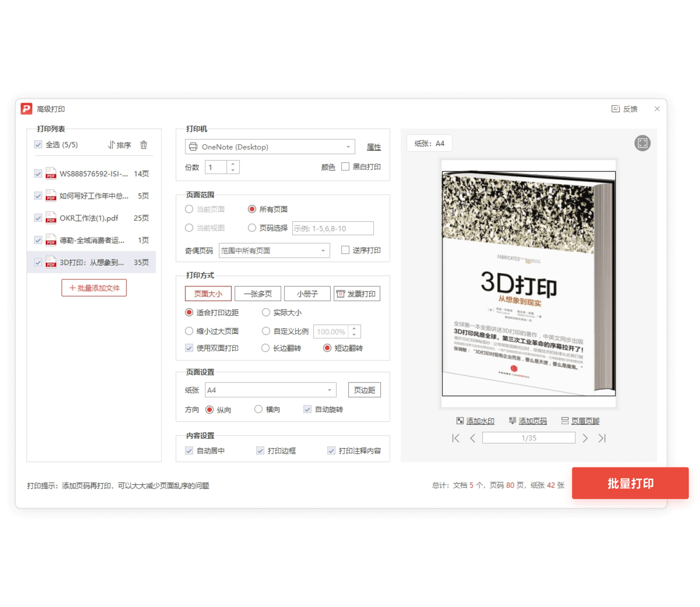Open the 奇偶页码 范围中所有页面 dropdown

coord(274,250)
